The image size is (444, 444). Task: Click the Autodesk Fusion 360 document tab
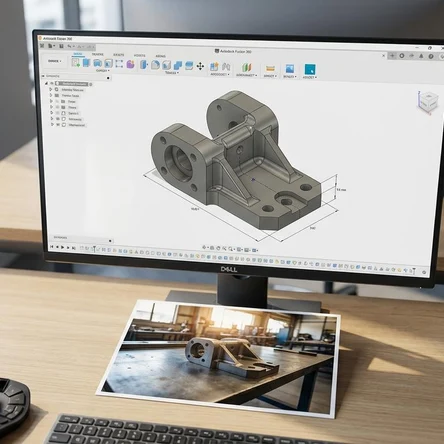233,51
